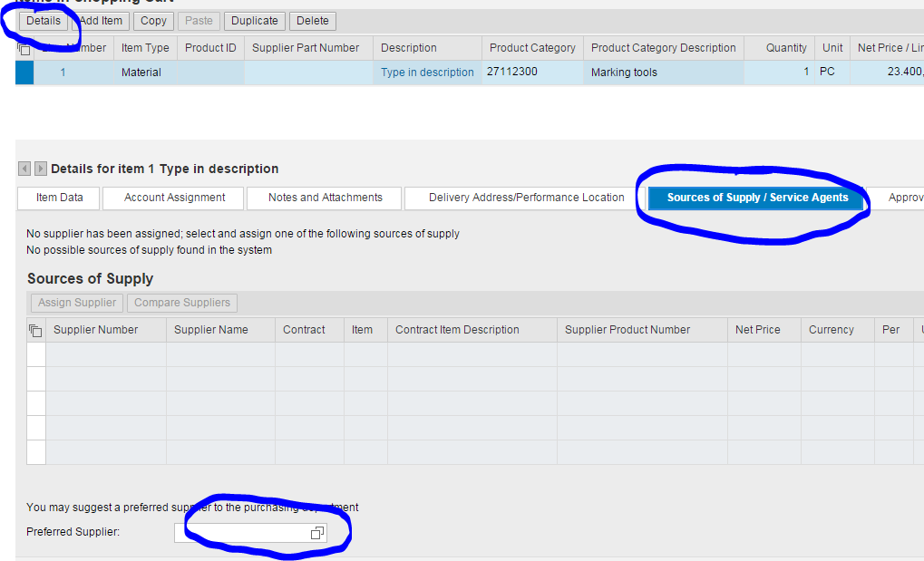Open the Item Data tab
The image size is (924, 561).
pos(59,198)
